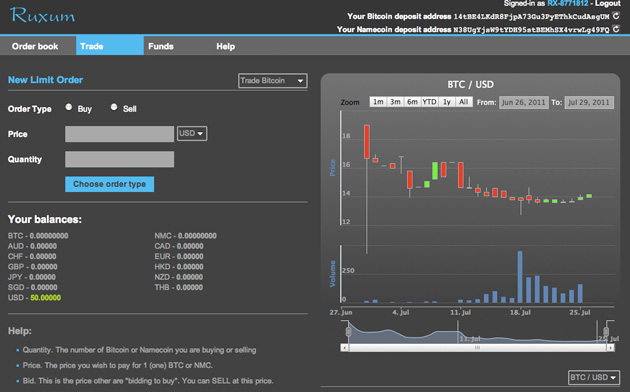Set chart zoom to 3m
Screen dimensions: 630x392
[395, 102]
